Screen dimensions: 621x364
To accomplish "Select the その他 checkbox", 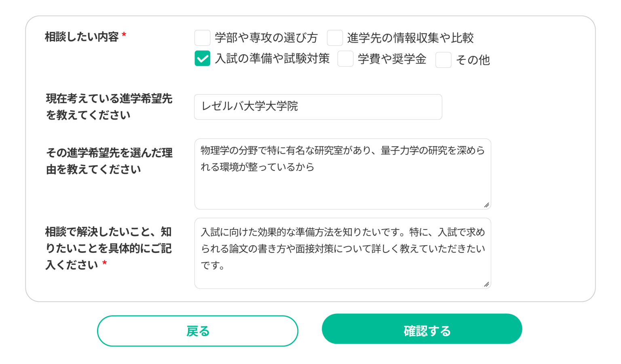I will coord(443,60).
